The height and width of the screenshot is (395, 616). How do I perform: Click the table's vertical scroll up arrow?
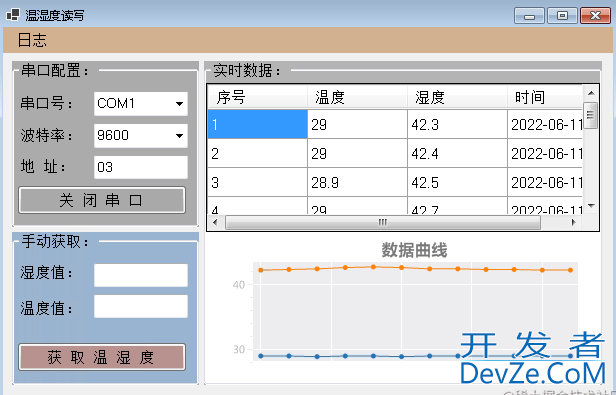coord(591,93)
